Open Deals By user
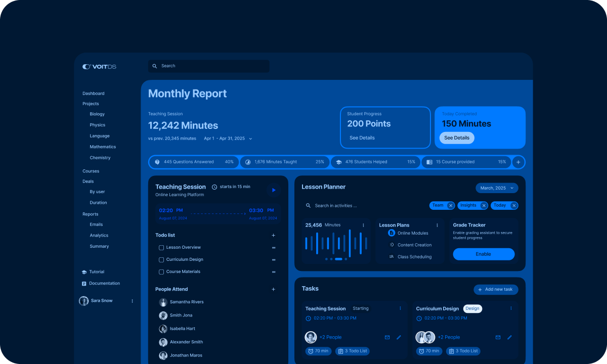Screen dimensions: 607x364 point(98,192)
